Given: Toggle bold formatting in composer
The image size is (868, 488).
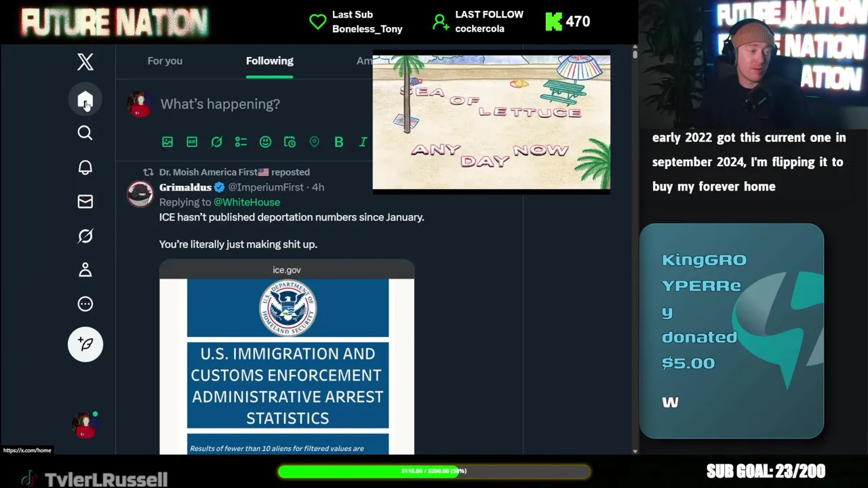Looking at the screenshot, I should pos(338,142).
